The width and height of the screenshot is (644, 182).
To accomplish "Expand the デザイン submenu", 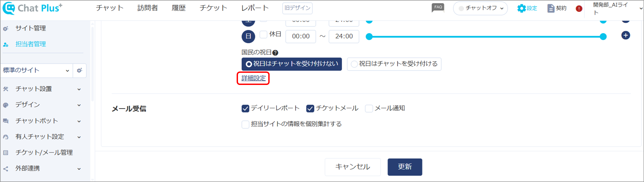I will pos(79,105).
